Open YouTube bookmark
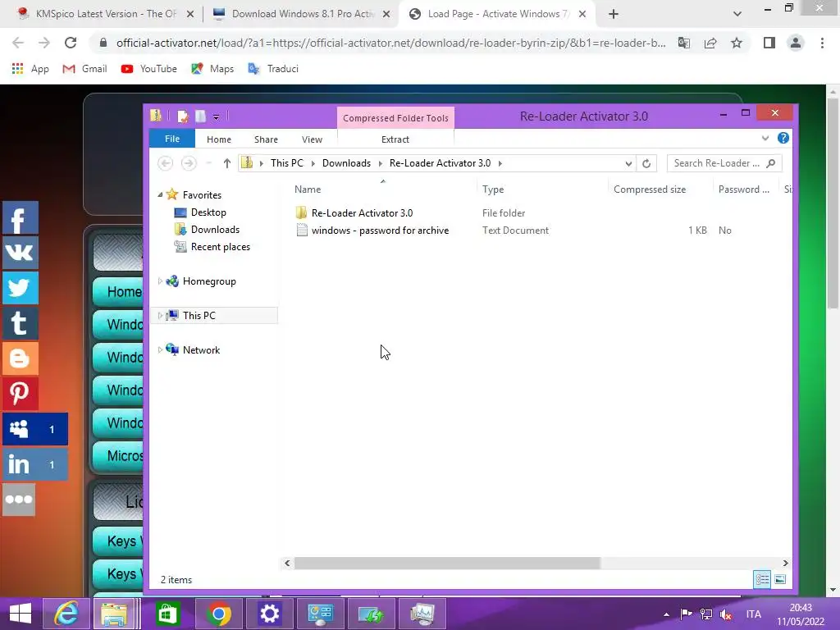The width and height of the screenshot is (840, 630). pyautogui.click(x=149, y=69)
